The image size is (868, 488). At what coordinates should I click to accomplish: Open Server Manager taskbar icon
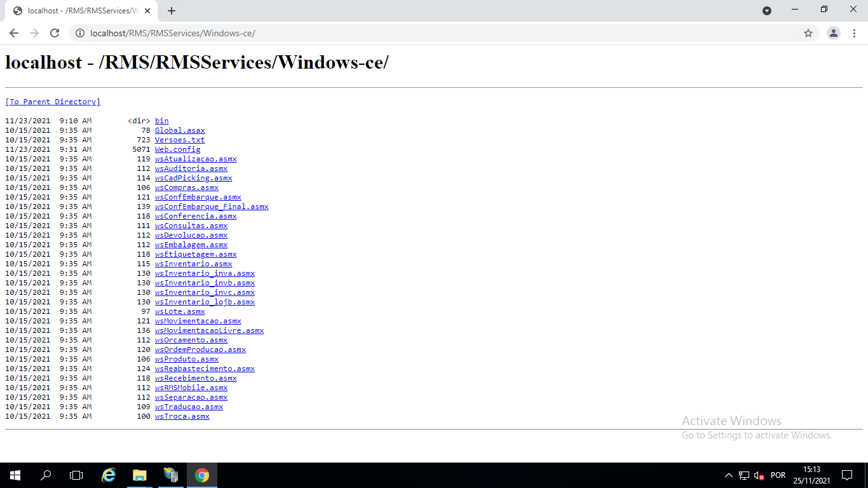click(x=170, y=475)
